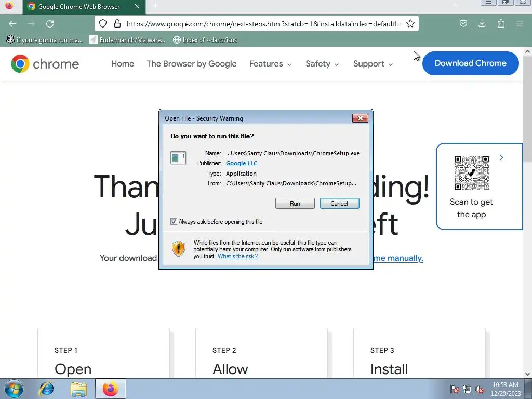532x399 pixels.
Task: Launch Internet Explorer from the taskbar
Action: (46, 389)
